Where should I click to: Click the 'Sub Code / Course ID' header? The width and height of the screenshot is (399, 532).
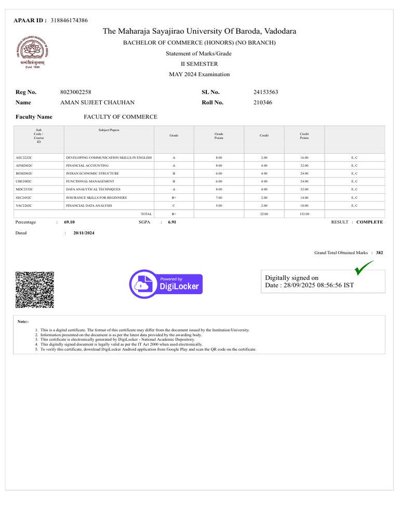click(x=38, y=136)
